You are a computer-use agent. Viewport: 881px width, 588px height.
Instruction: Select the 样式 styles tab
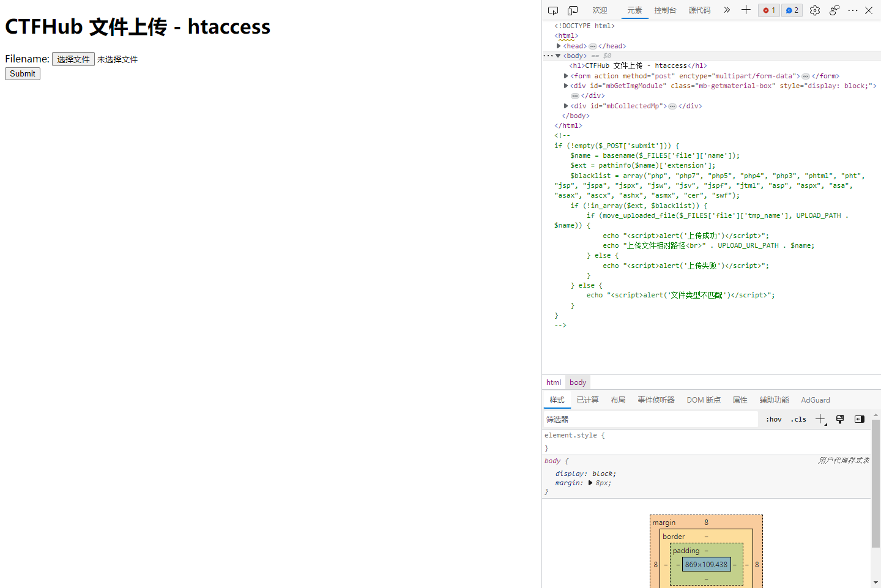coord(557,400)
